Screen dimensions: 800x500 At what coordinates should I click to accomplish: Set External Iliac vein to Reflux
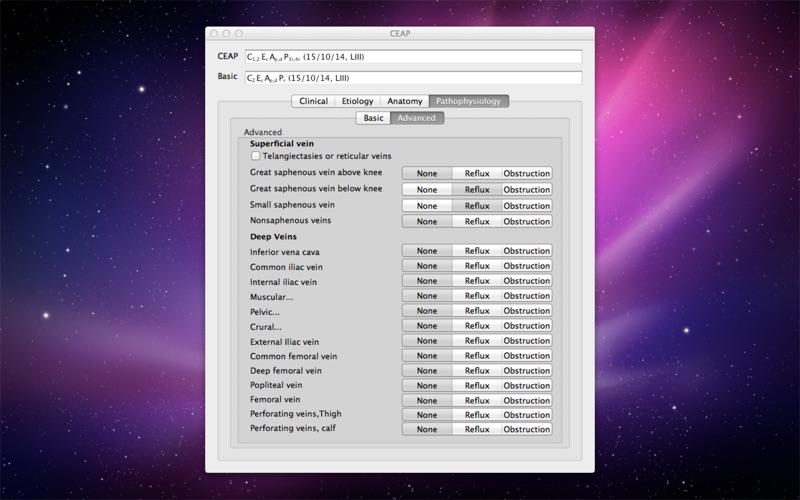[x=477, y=341]
